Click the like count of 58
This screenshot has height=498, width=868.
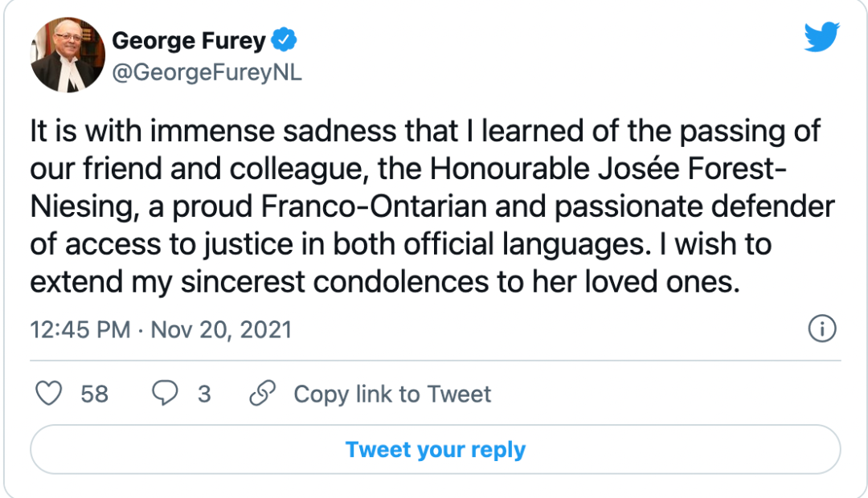95,394
